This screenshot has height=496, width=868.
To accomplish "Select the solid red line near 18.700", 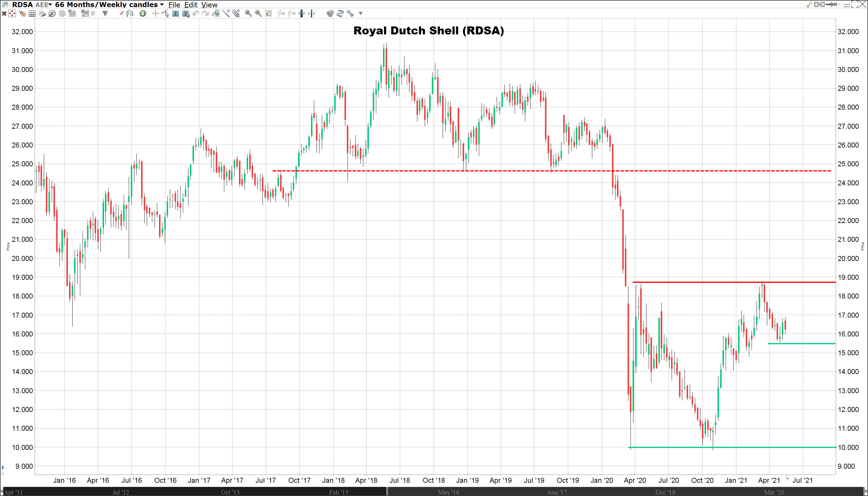I will (x=734, y=282).
